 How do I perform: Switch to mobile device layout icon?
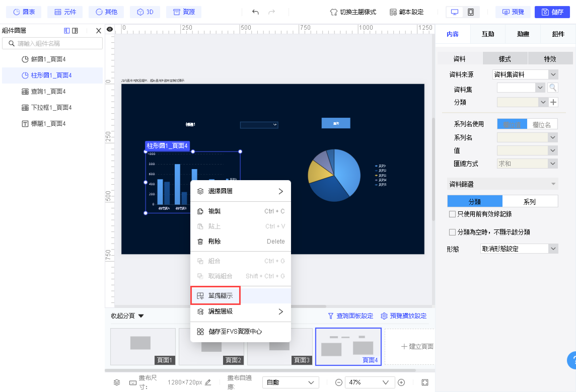click(x=471, y=12)
